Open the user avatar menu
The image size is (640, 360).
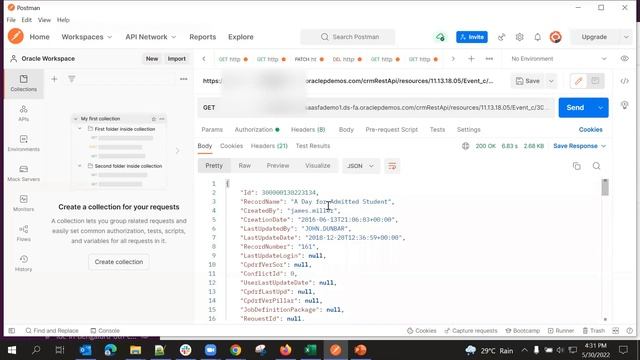point(556,37)
